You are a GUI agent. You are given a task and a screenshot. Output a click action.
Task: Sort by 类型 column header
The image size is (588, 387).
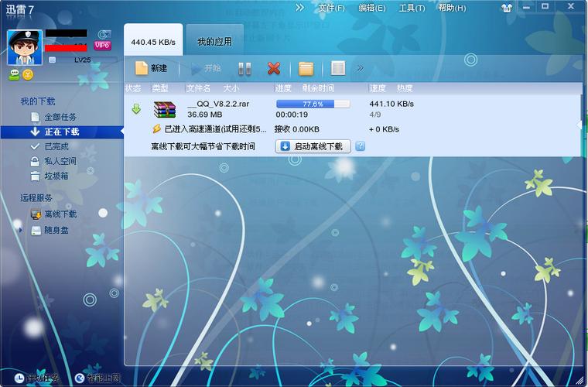[x=160, y=88]
